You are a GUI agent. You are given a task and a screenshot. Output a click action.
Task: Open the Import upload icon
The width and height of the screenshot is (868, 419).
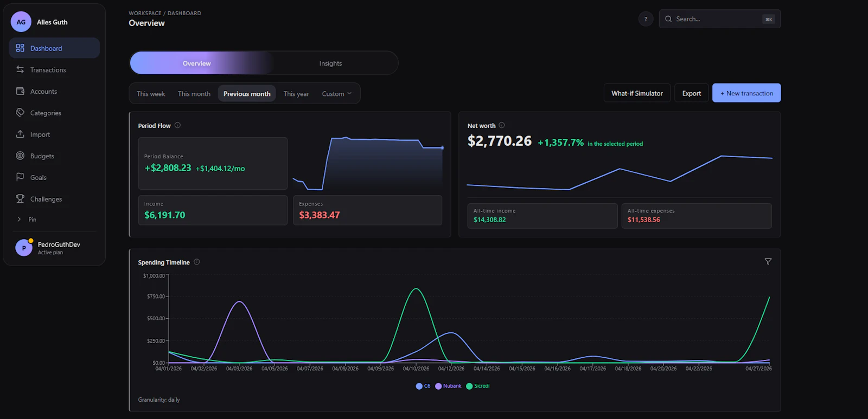click(20, 134)
